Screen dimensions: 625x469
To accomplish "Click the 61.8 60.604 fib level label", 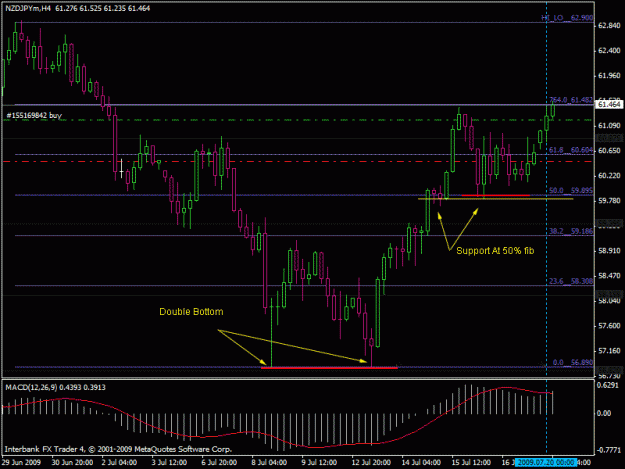I will (x=571, y=150).
